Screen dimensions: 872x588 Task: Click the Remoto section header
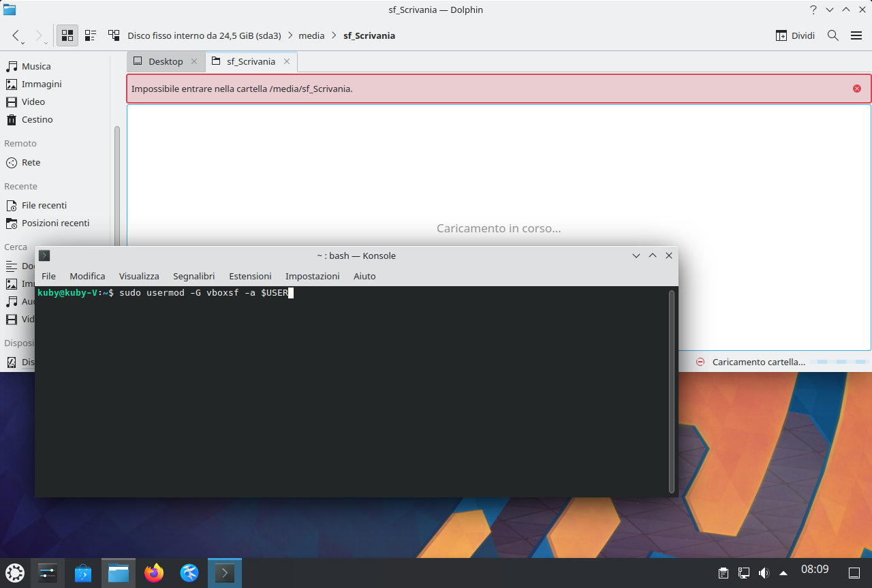pos(20,143)
